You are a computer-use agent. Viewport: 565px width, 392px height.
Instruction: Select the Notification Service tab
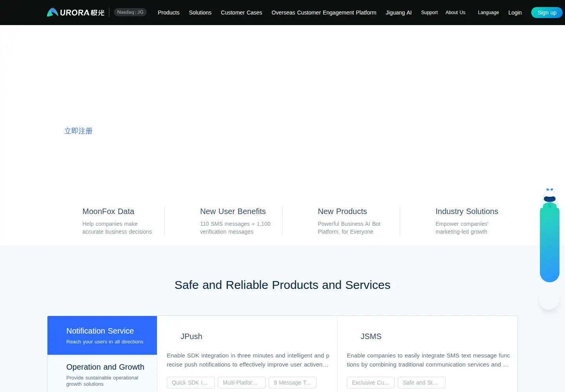click(x=102, y=336)
